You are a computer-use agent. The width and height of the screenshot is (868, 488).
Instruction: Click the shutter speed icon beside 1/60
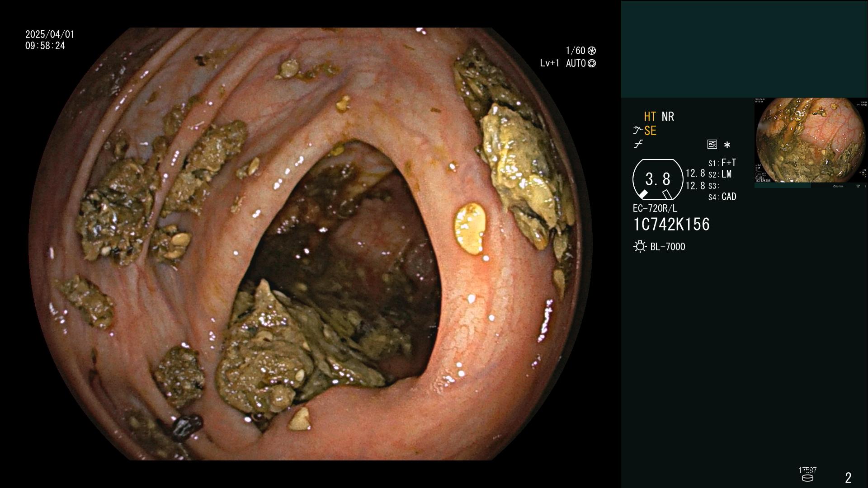(592, 51)
